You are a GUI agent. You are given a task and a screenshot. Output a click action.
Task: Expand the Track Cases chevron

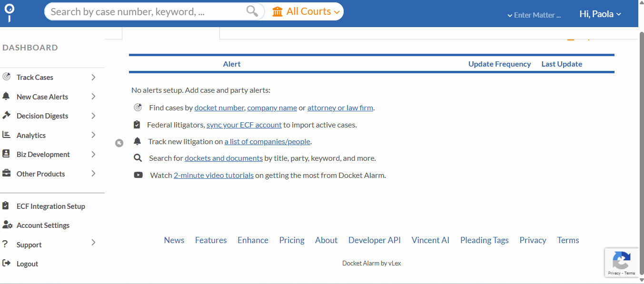(x=93, y=77)
